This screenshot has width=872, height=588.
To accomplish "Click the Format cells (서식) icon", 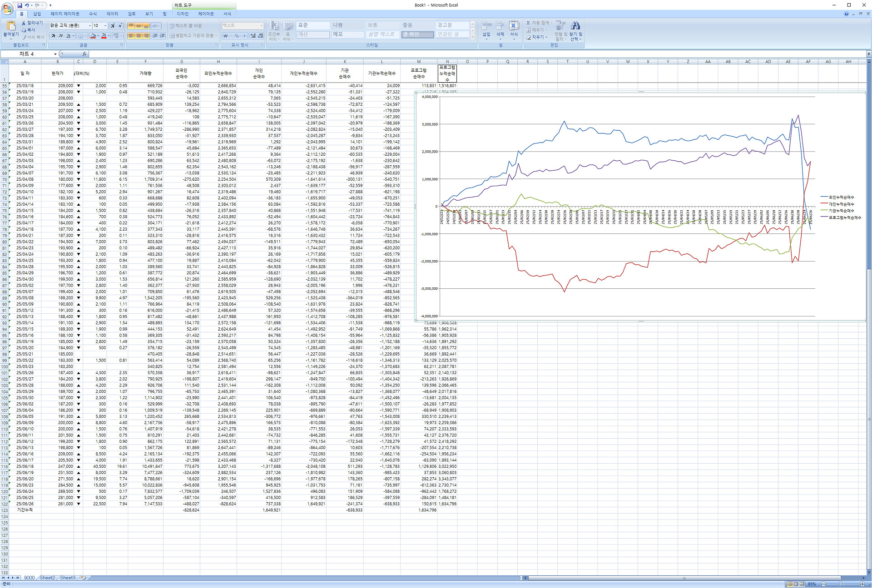I will click(514, 26).
